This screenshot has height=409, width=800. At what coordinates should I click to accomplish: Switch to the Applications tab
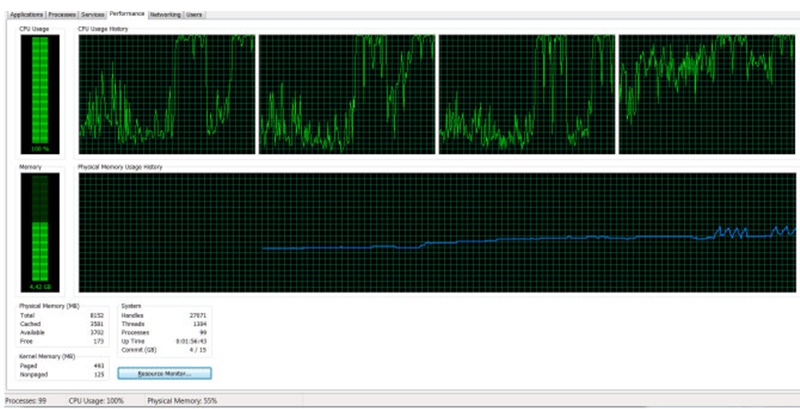[23, 15]
